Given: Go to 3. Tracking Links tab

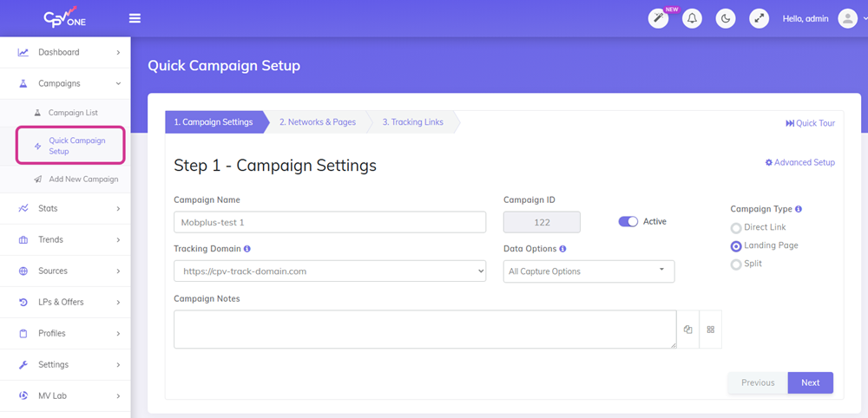Looking at the screenshot, I should 413,122.
